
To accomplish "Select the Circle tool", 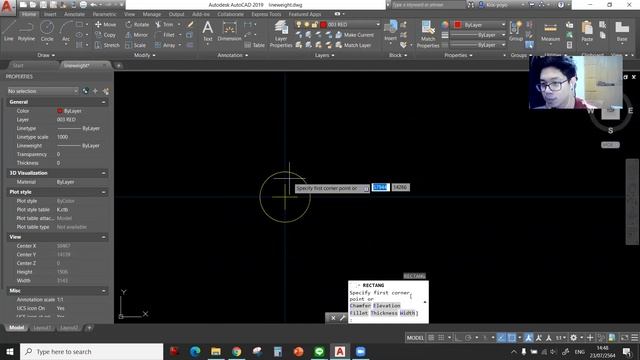I will [x=47, y=31].
